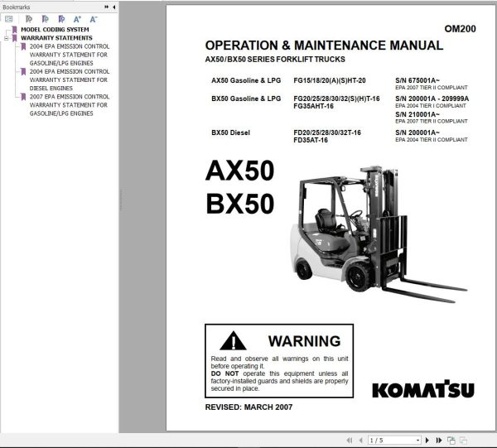
Task: Click the AX50 Gasoline & LPG label
Action: tap(246, 80)
